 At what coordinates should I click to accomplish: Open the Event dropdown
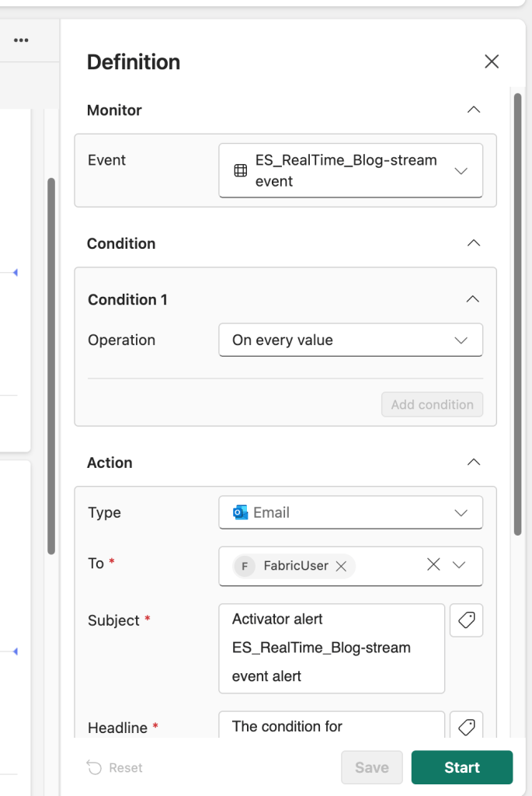coord(461,171)
